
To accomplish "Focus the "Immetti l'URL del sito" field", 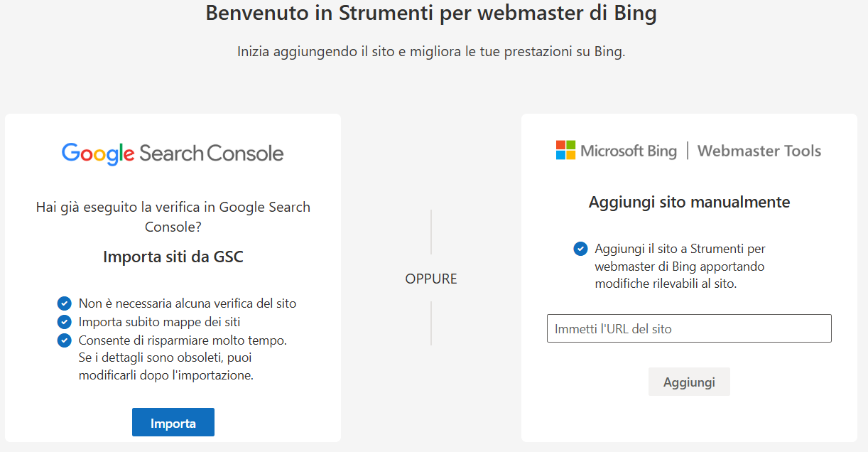I will [689, 328].
